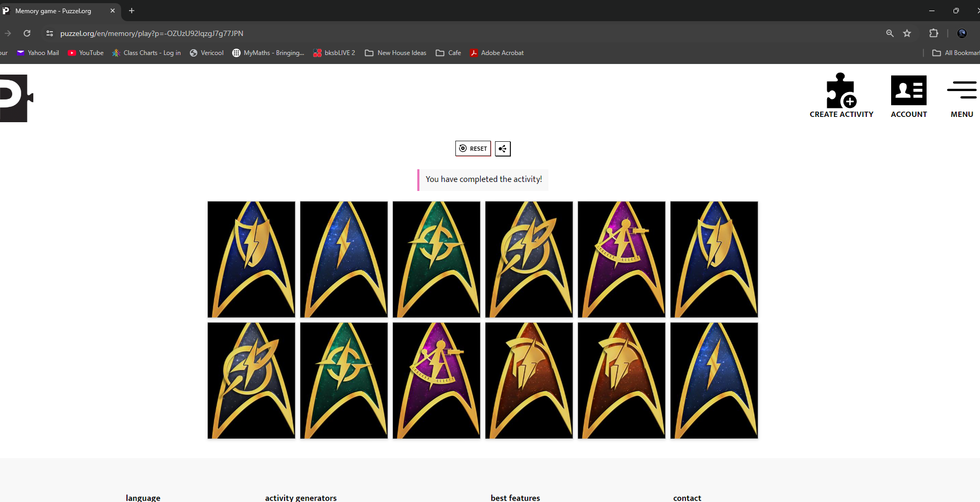Click the zoom magnifier icon in the address bar
Screen dimensions: 980x502
click(890, 33)
